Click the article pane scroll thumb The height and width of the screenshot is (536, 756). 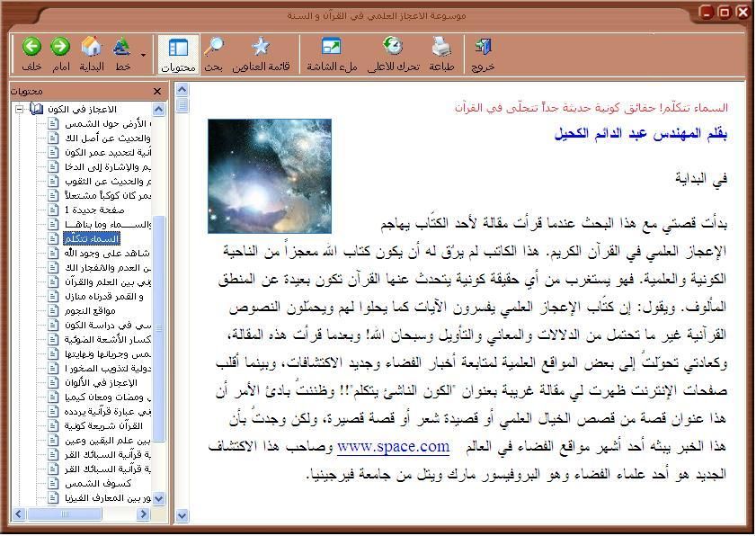[182, 105]
